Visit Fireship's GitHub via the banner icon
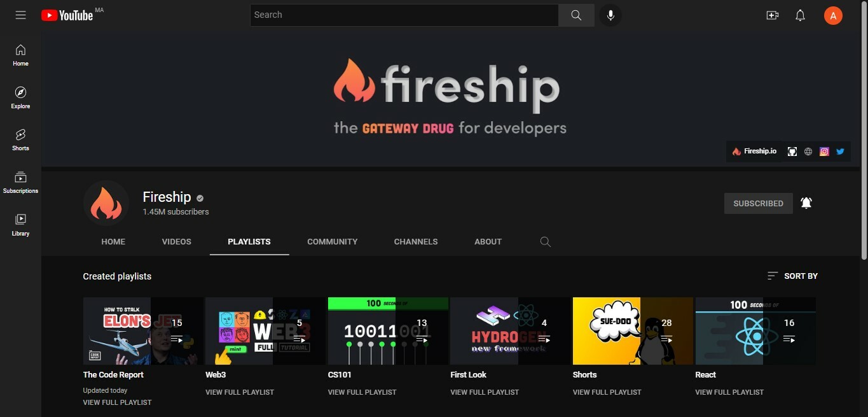Viewport: 868px width, 417px height. click(x=792, y=151)
